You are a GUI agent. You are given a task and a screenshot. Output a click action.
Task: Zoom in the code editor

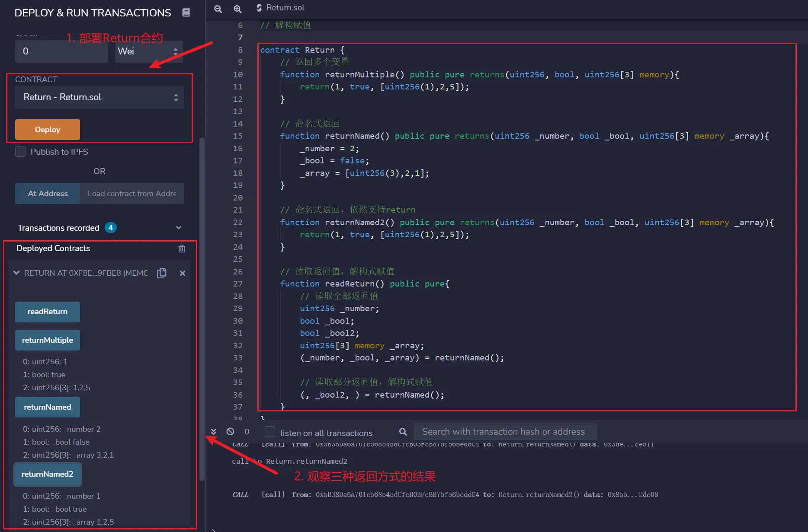pyautogui.click(x=237, y=9)
